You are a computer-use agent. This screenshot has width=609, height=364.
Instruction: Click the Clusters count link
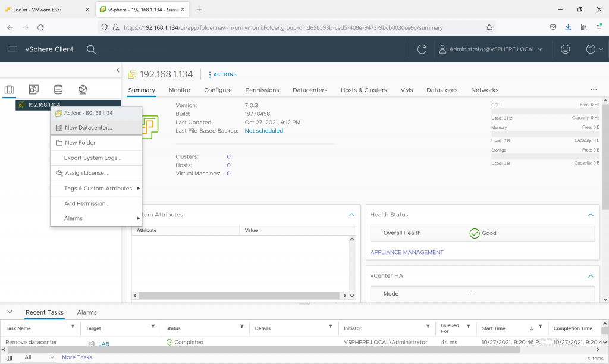pyautogui.click(x=228, y=156)
